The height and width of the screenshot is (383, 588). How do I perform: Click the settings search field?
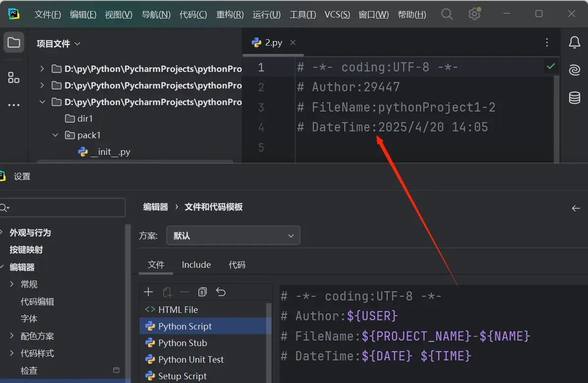[63, 207]
